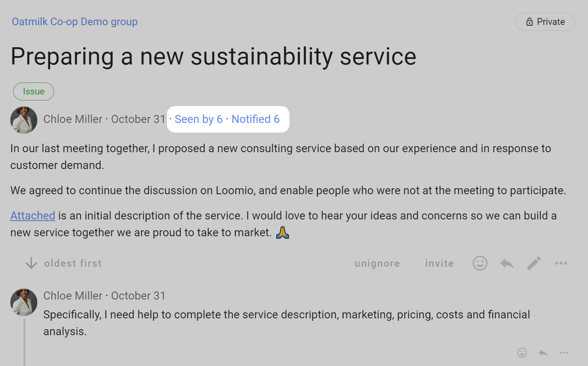588x366 pixels.
Task: Open the Oatmilk Co-op Demo group page
Action: click(74, 22)
